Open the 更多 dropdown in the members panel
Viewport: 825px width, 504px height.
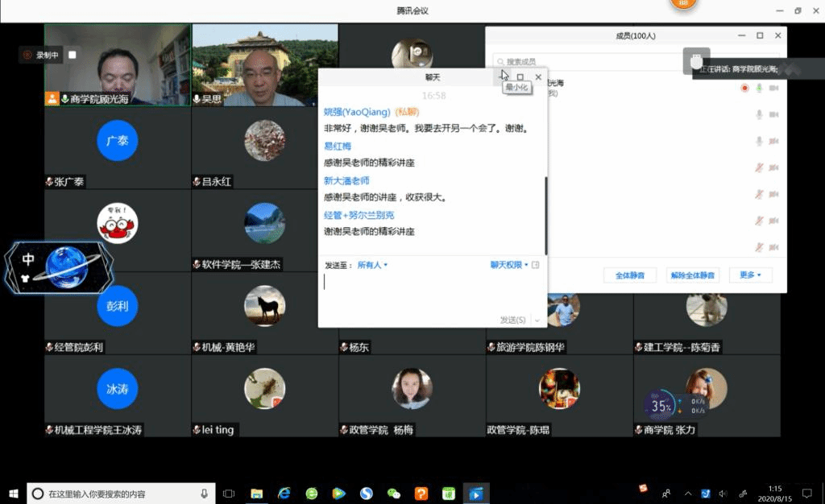750,275
